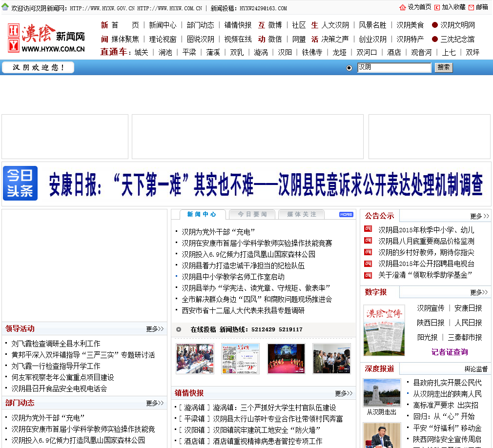Click the stage performance photo thumbnail
This screenshot has height=448, width=493.
coord(286,359)
